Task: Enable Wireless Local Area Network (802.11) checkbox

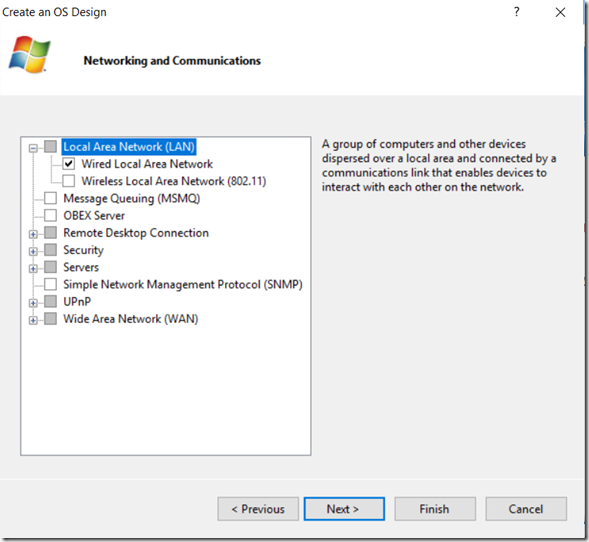Action: point(69,181)
